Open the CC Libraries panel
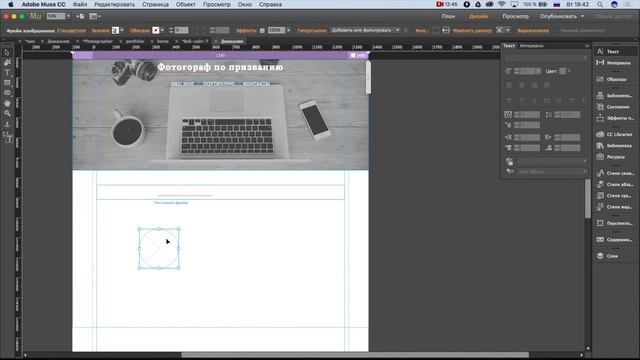This screenshot has width=640, height=360. [614, 134]
